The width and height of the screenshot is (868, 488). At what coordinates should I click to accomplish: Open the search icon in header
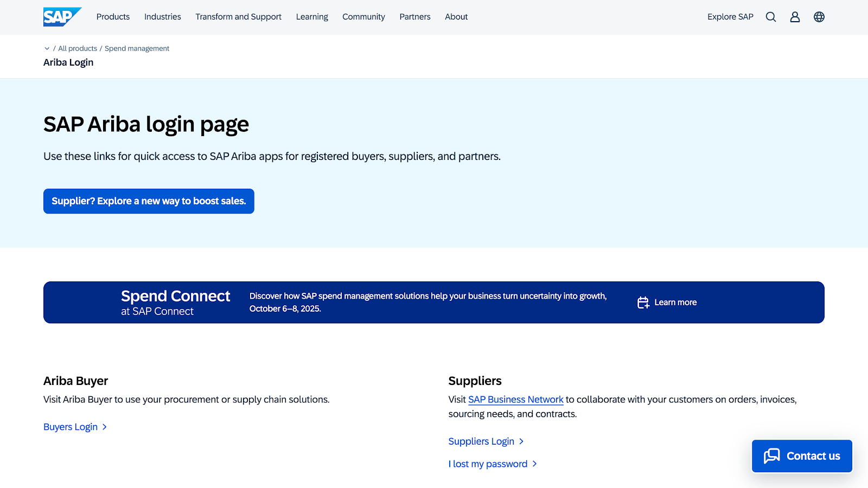click(771, 17)
